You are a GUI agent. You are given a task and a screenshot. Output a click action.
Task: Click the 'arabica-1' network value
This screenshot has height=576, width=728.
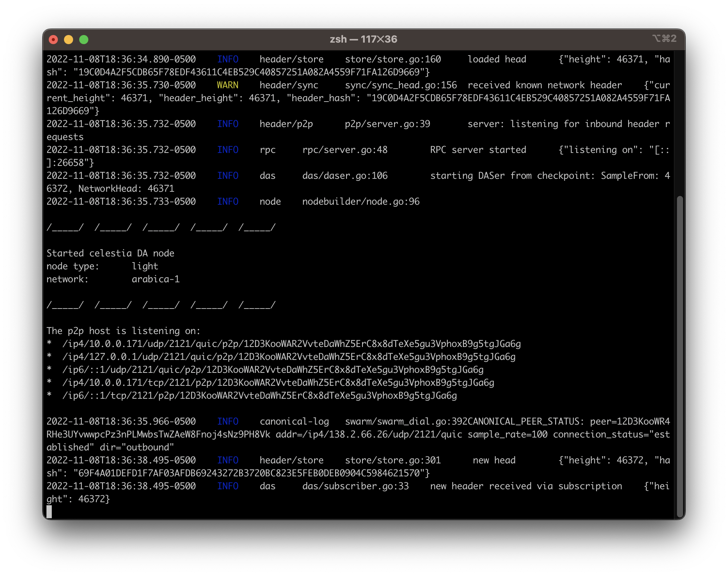tap(156, 279)
